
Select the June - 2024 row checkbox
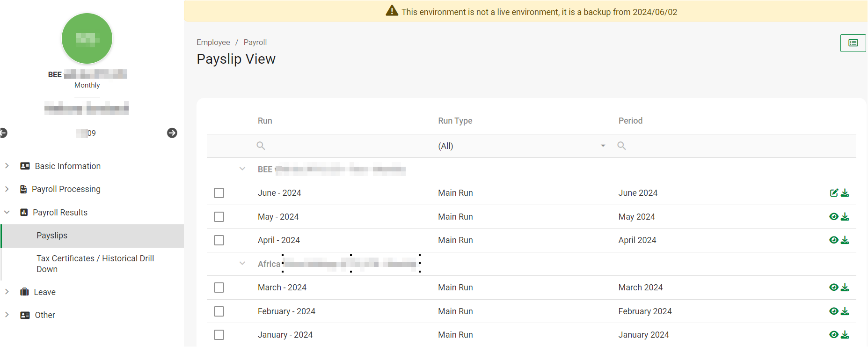pos(219,193)
